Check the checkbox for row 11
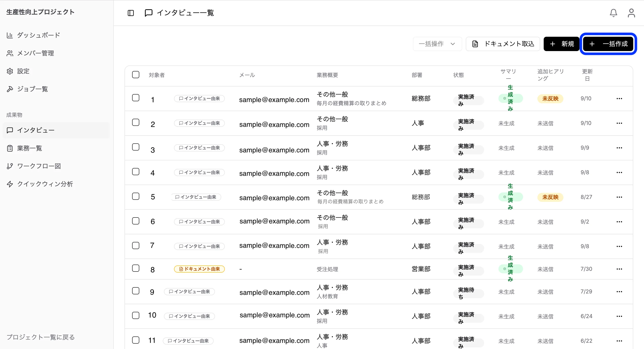This screenshot has width=644, height=349. pos(135,340)
